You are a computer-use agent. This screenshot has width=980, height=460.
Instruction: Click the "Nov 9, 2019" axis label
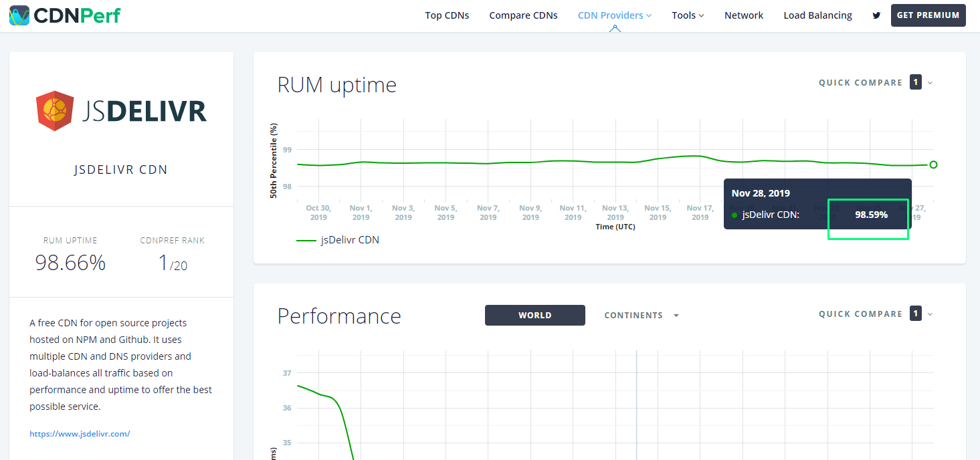coord(530,213)
